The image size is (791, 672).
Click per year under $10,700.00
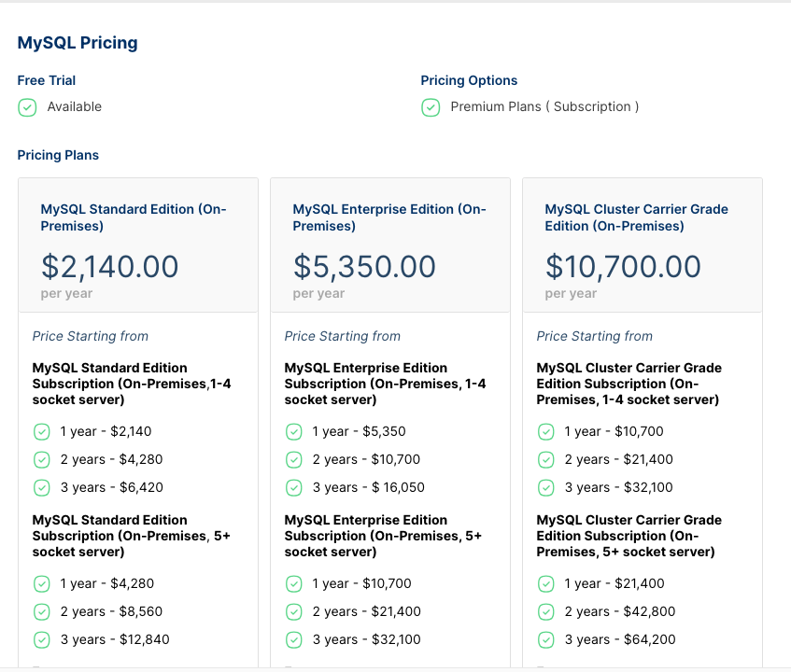pyautogui.click(x=571, y=293)
